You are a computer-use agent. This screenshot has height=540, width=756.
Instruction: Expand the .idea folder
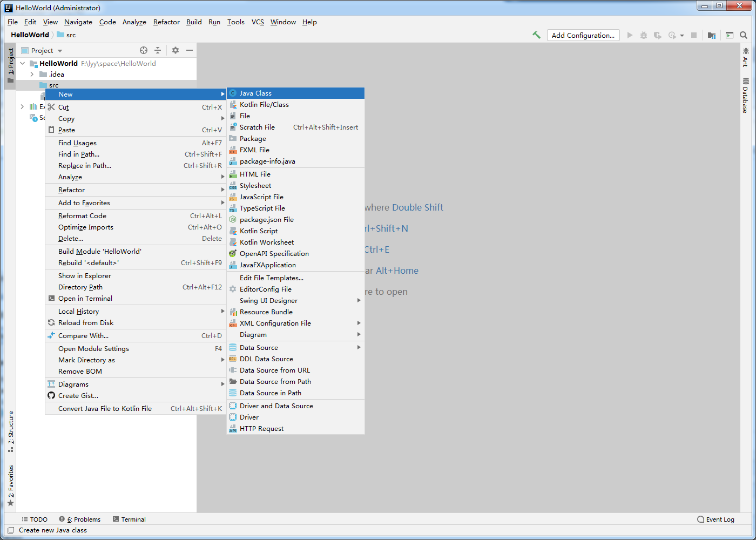(32, 75)
